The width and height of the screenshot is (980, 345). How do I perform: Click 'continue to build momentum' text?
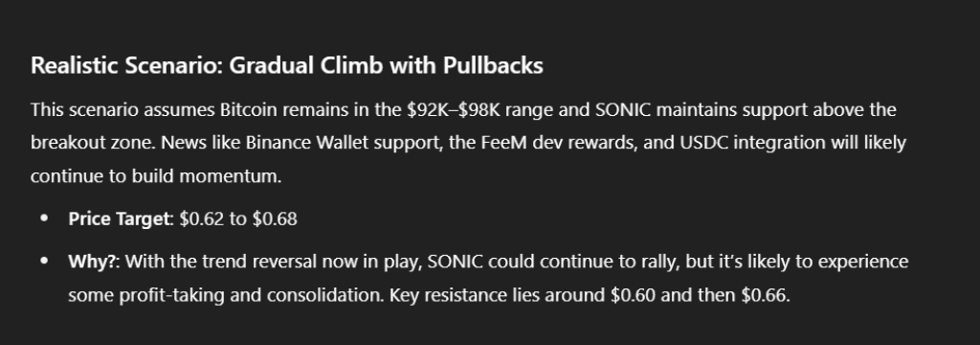pos(155,176)
